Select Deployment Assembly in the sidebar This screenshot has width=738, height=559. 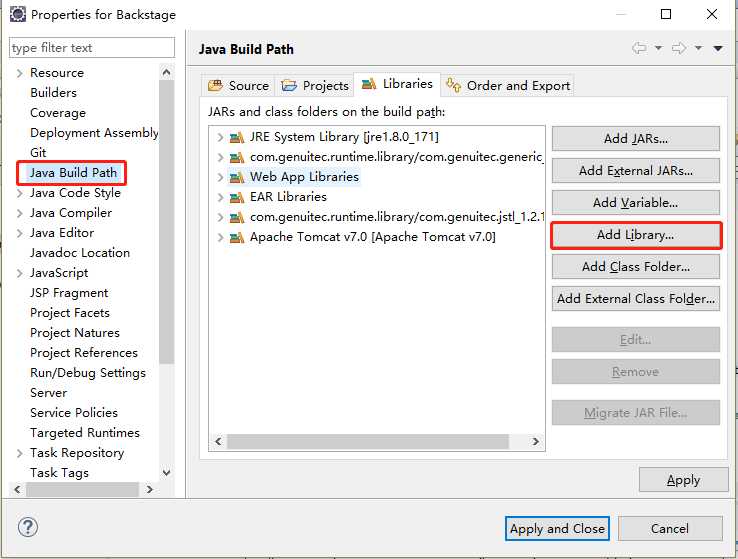(94, 133)
